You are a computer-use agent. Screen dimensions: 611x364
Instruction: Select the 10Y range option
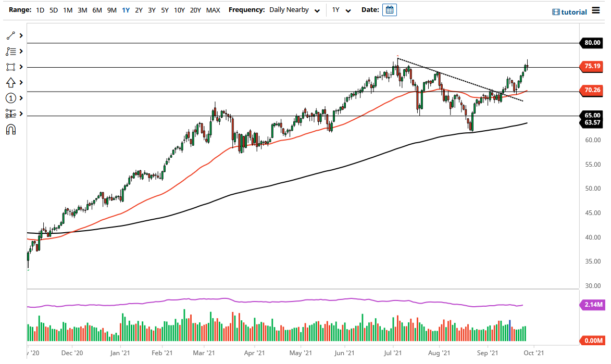click(179, 9)
